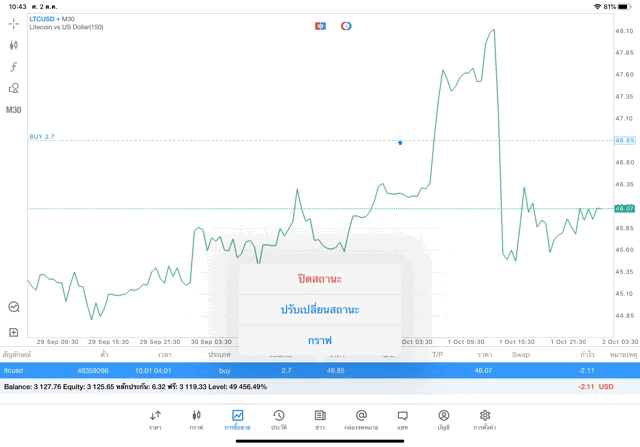Image resolution: width=640 pixels, height=447 pixels.
Task: Choose ปิดสถานะ in the popup menu
Action: click(x=320, y=278)
